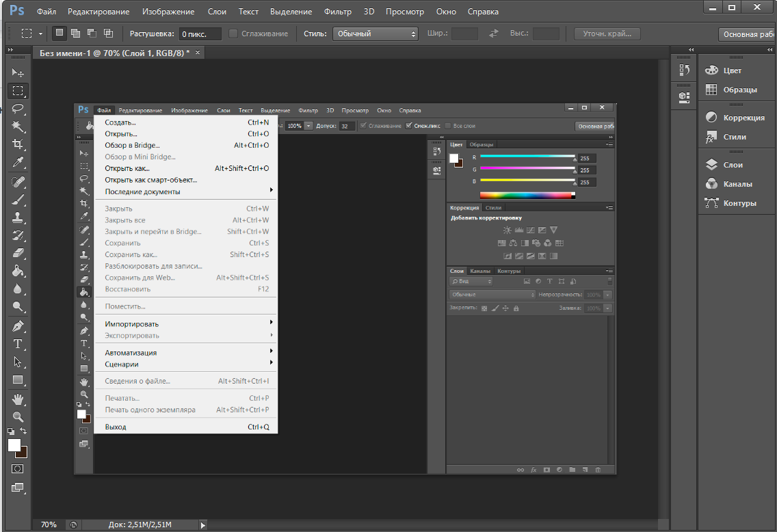Select the Eraser tool in main toolbar
Image resolution: width=777 pixels, height=532 pixels.
click(x=17, y=253)
